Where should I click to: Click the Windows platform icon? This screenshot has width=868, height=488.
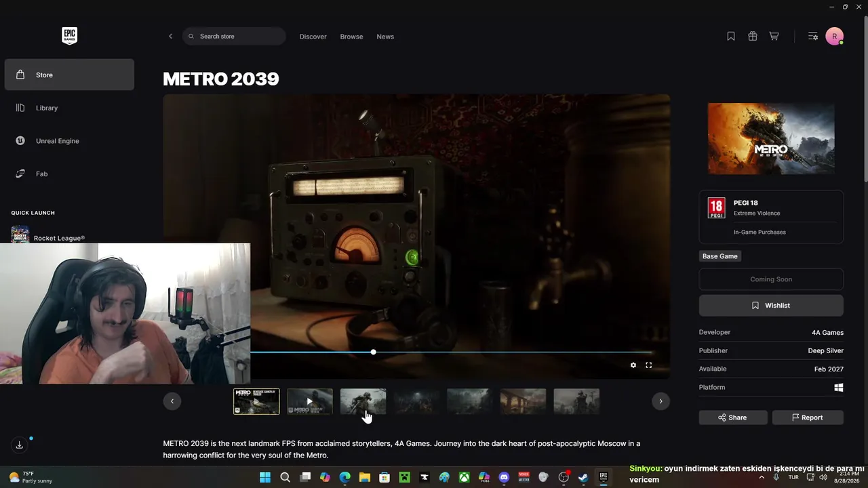tap(839, 388)
